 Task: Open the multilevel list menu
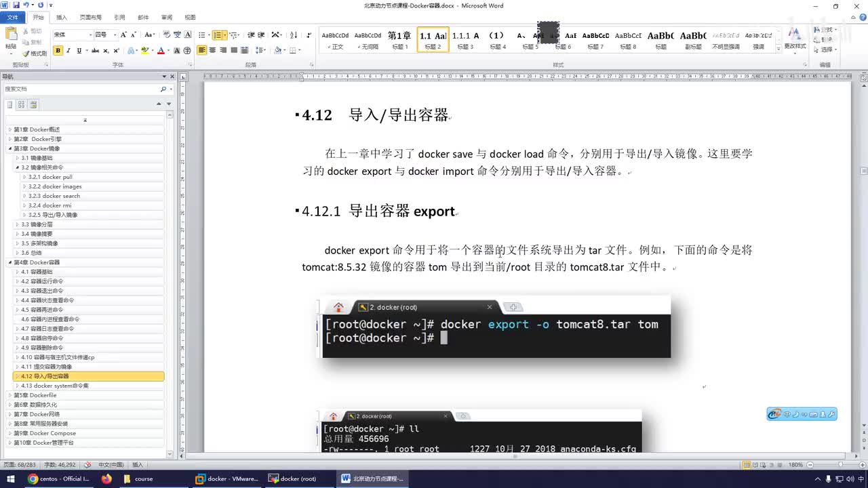click(234, 35)
